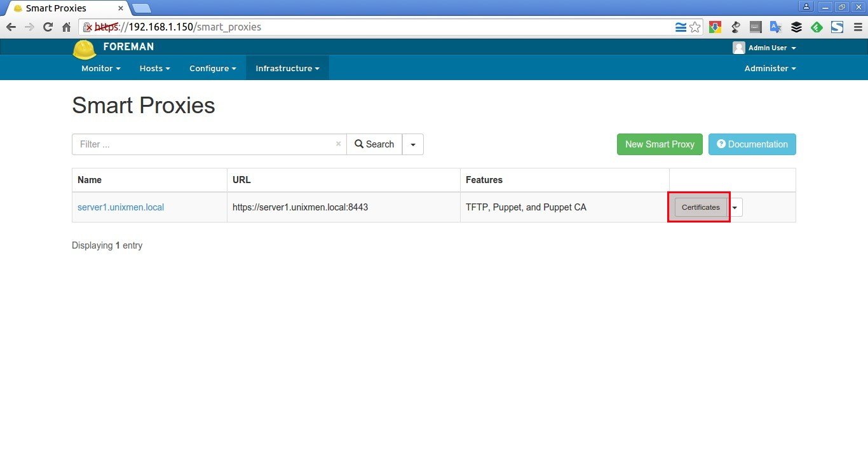This screenshot has width=868, height=473.
Task: Open a new browser tab
Action: point(141,8)
